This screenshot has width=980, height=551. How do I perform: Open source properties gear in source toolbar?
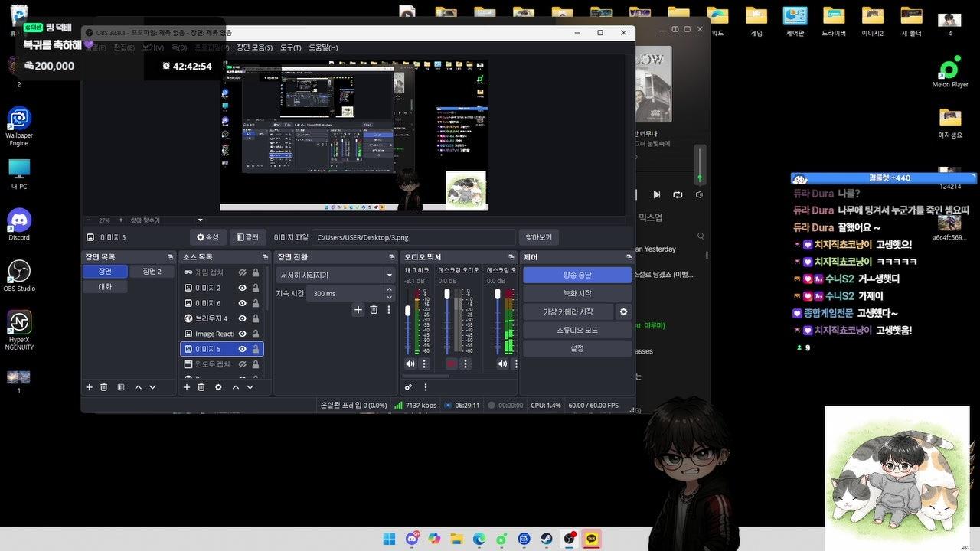(218, 387)
